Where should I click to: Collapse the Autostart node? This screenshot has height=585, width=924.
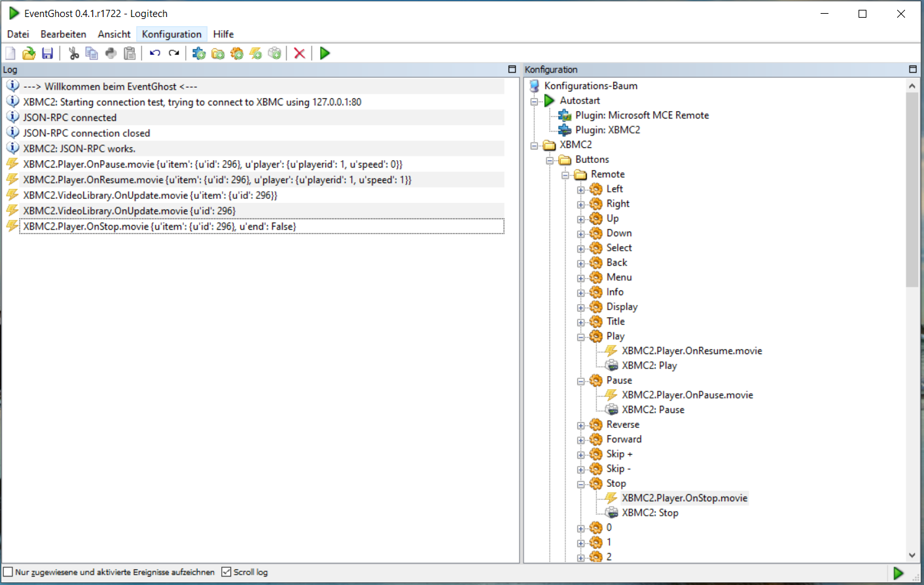pyautogui.click(x=535, y=101)
